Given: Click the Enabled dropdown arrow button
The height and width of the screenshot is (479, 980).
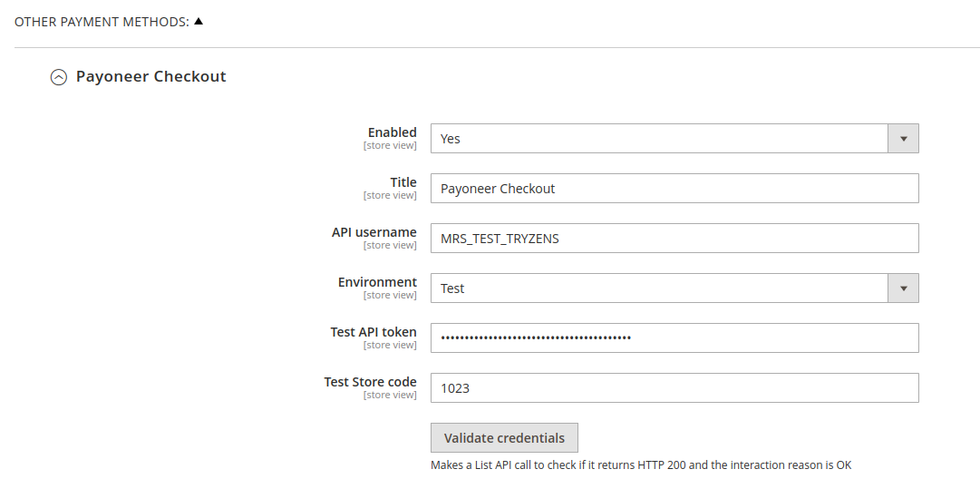Looking at the screenshot, I should click(903, 138).
